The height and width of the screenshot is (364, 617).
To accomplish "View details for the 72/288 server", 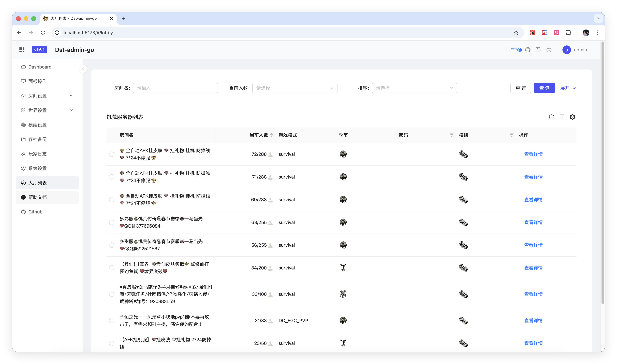I will [533, 154].
